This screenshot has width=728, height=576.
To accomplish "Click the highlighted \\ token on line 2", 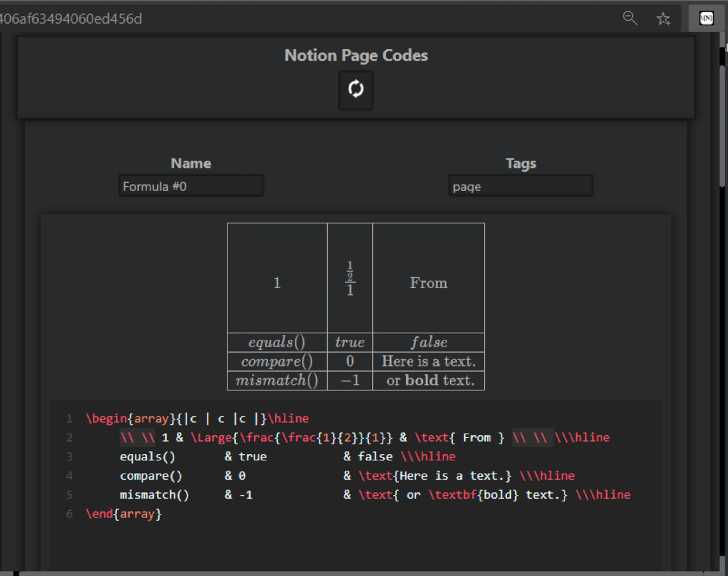I will tap(138, 437).
